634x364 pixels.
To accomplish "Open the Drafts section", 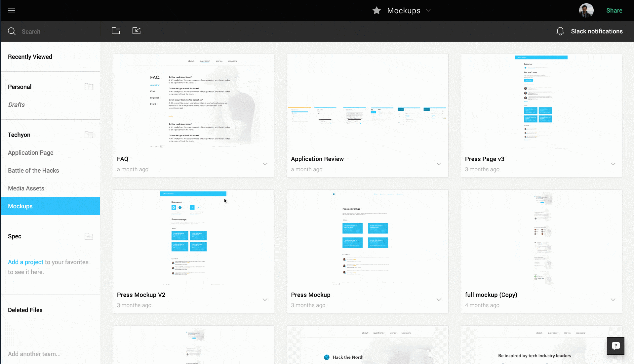I will click(16, 105).
